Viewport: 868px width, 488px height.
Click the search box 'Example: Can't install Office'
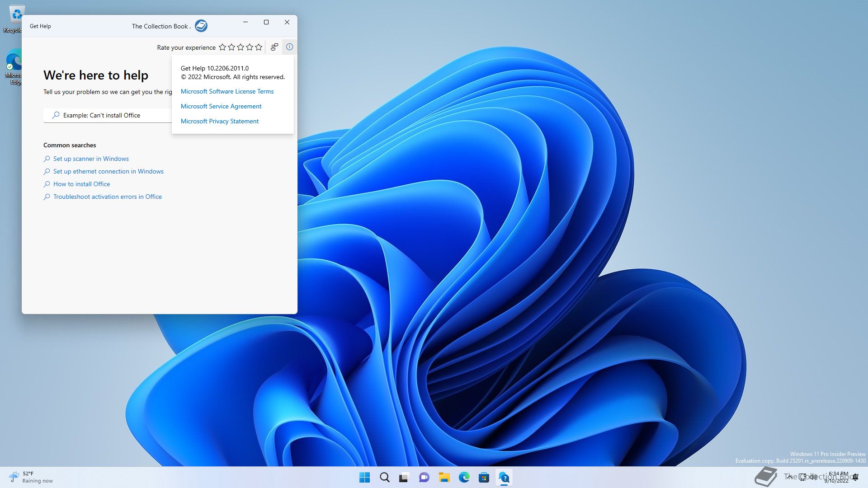[108, 115]
